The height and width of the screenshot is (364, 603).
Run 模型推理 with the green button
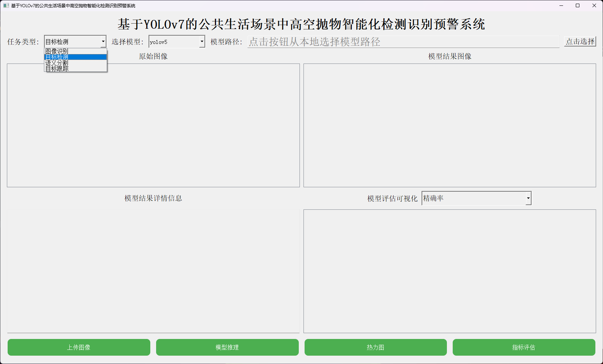[x=227, y=347]
